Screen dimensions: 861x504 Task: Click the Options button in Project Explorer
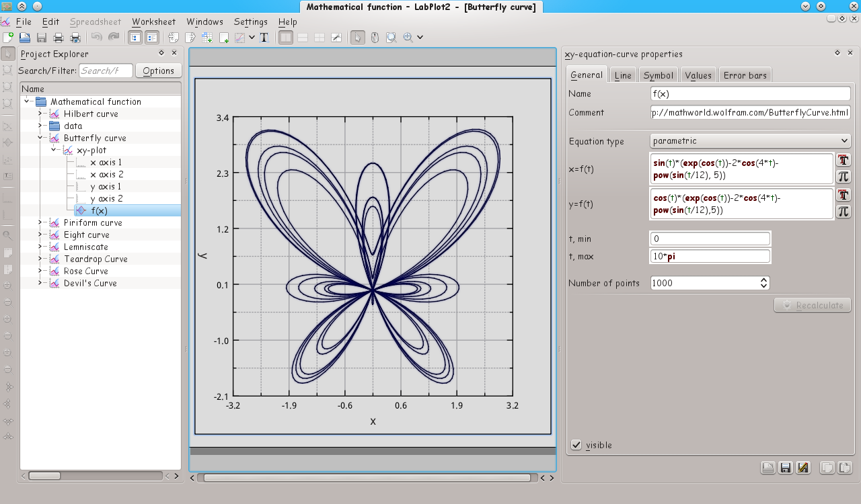158,71
